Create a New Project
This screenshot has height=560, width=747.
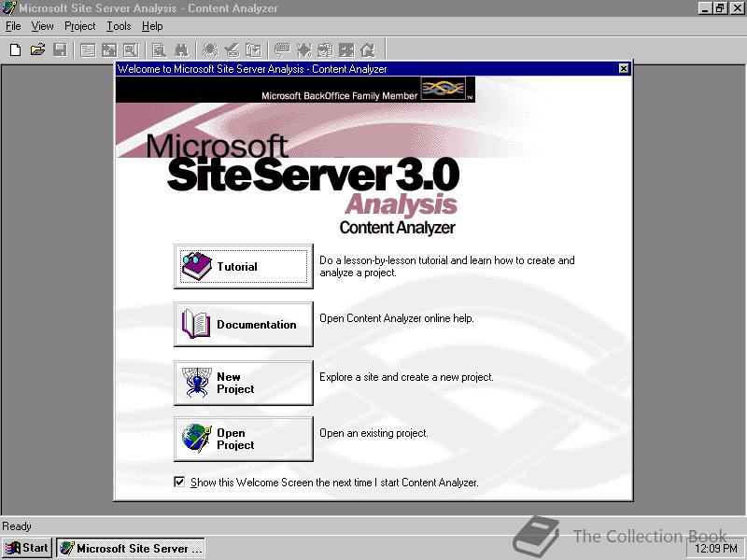click(244, 383)
